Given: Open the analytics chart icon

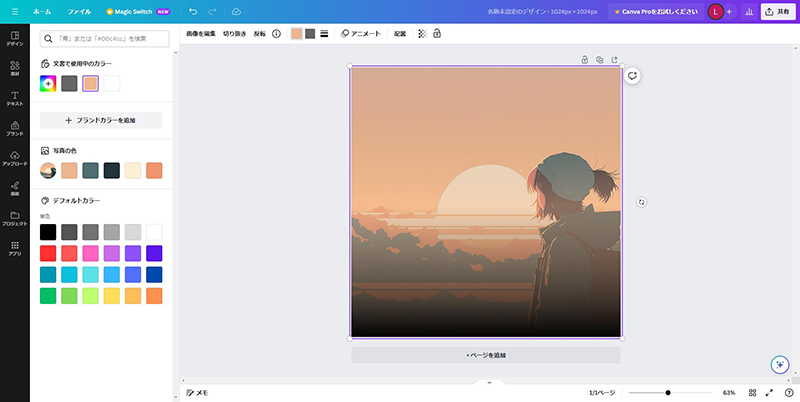Looking at the screenshot, I should point(749,12).
